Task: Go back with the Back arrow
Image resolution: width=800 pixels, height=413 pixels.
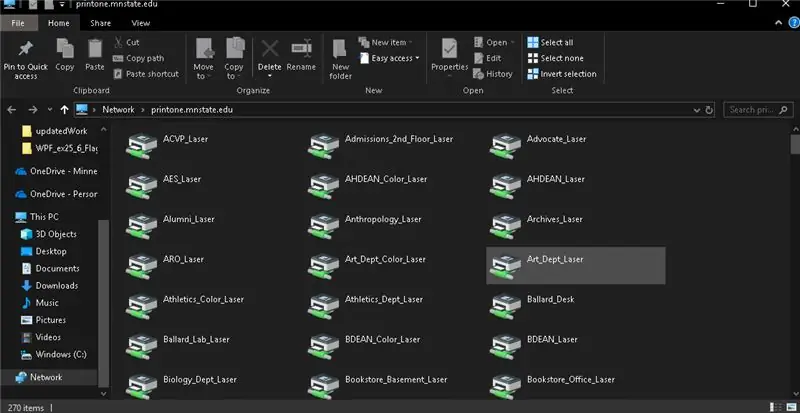Action: coord(12,110)
